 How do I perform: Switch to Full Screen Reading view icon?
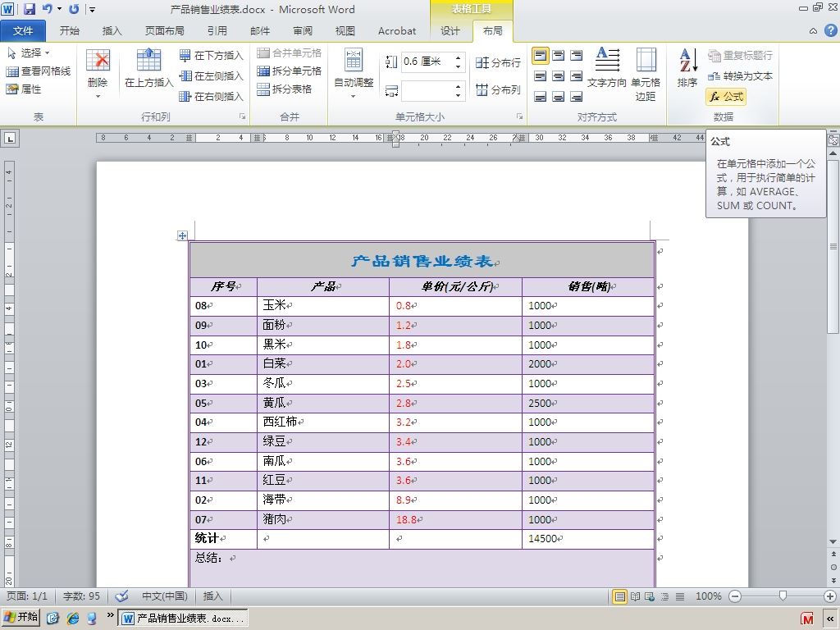[635, 596]
